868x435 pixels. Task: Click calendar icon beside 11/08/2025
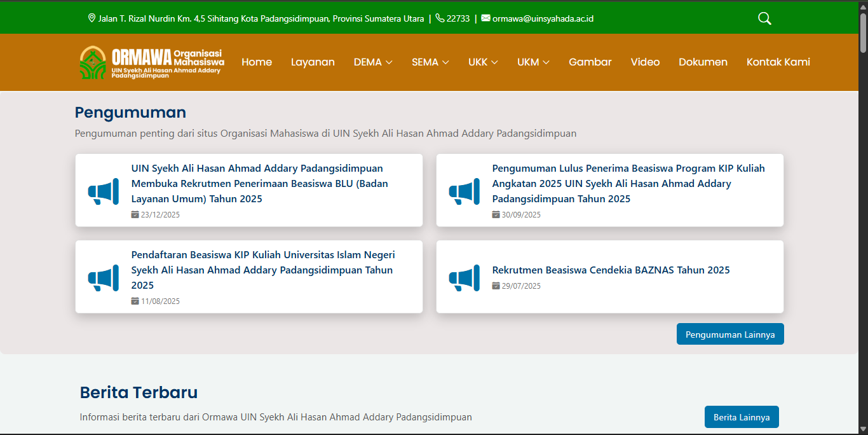pyautogui.click(x=135, y=301)
